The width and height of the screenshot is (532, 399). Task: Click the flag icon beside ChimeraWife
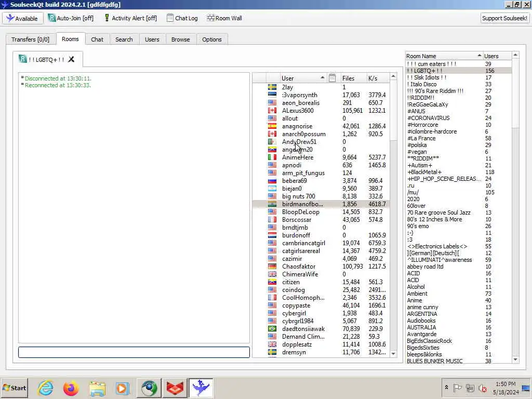pyautogui.click(x=272, y=274)
